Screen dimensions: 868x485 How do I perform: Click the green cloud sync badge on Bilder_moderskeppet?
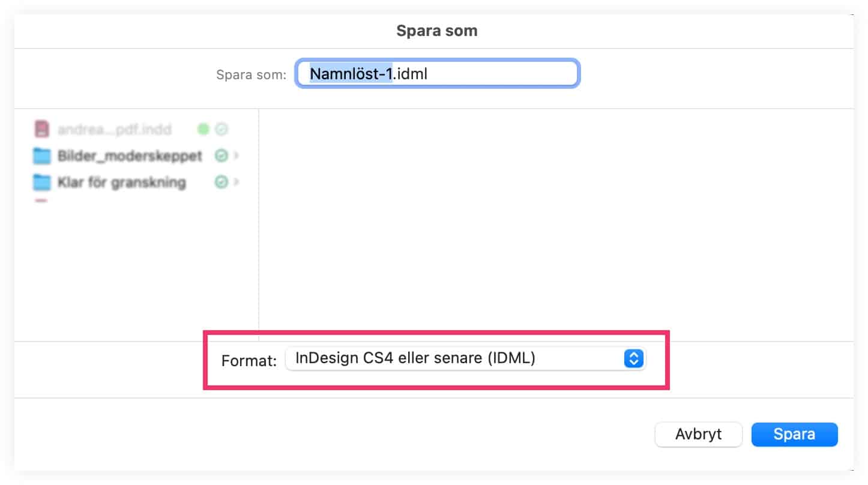tap(221, 155)
